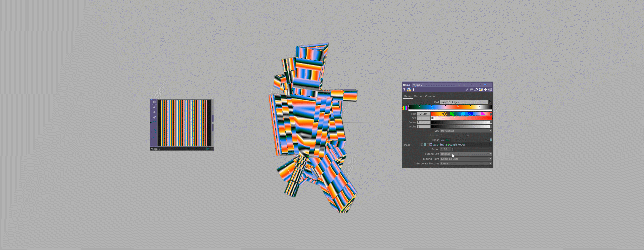Click on the Alpha slider bar

point(462,127)
